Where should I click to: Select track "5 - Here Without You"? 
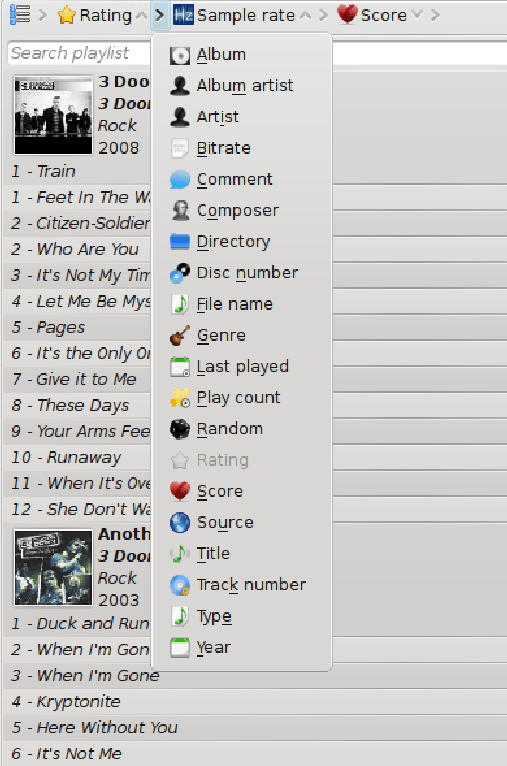pos(254,728)
